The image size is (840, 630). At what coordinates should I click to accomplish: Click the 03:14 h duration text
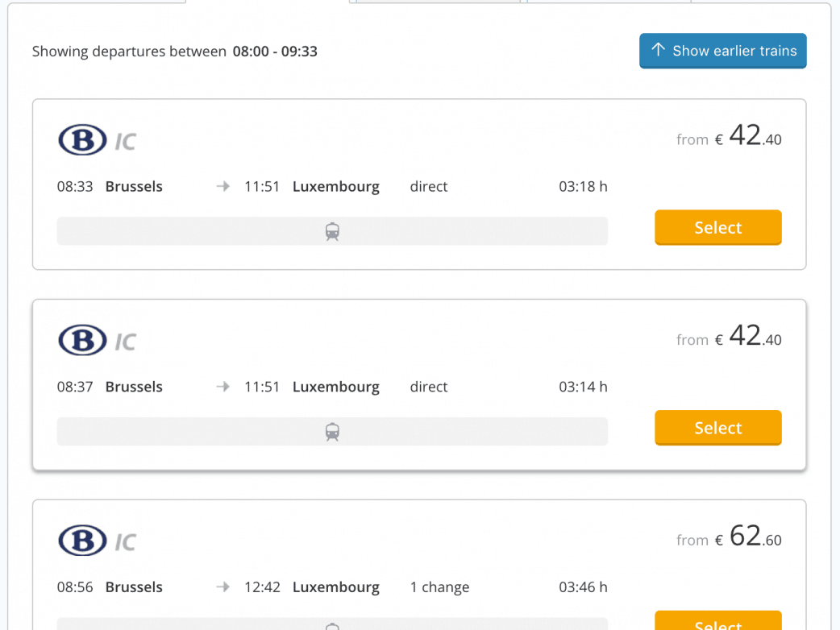point(583,387)
